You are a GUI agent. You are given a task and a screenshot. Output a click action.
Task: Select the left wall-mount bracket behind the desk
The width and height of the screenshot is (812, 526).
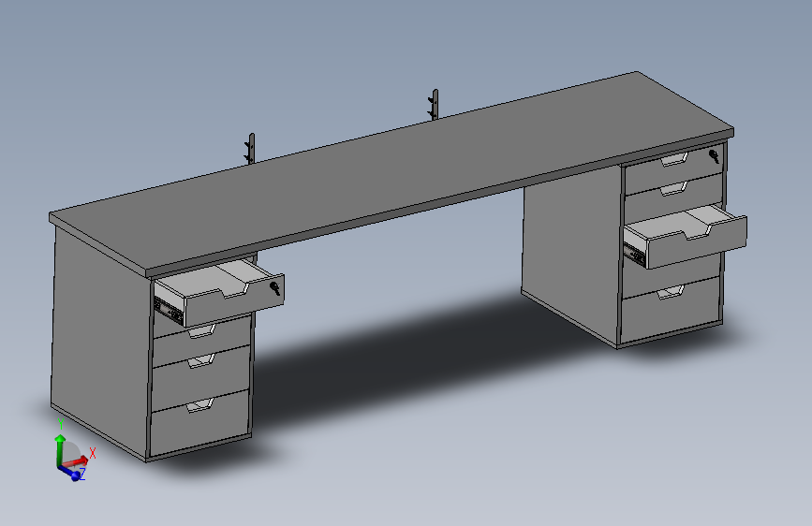point(250,149)
